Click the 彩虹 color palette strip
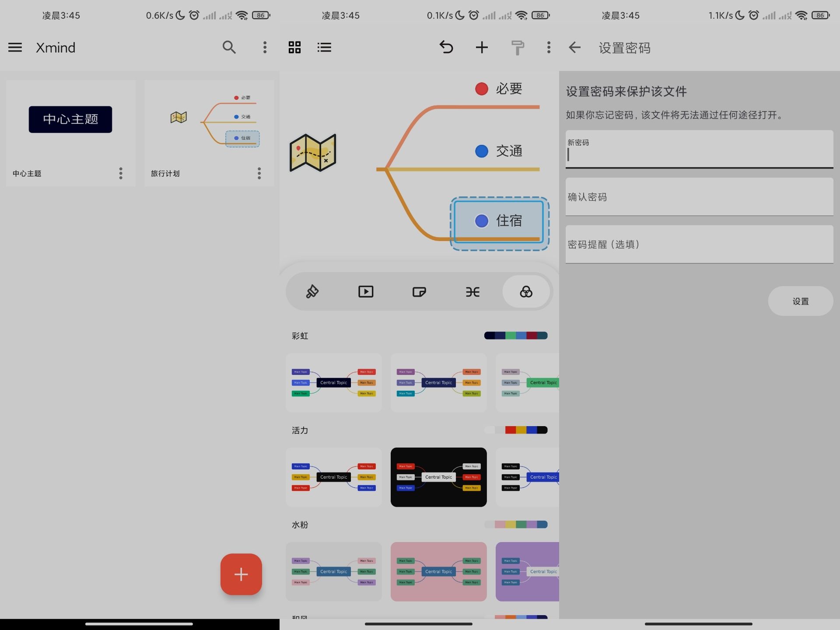 pyautogui.click(x=515, y=336)
